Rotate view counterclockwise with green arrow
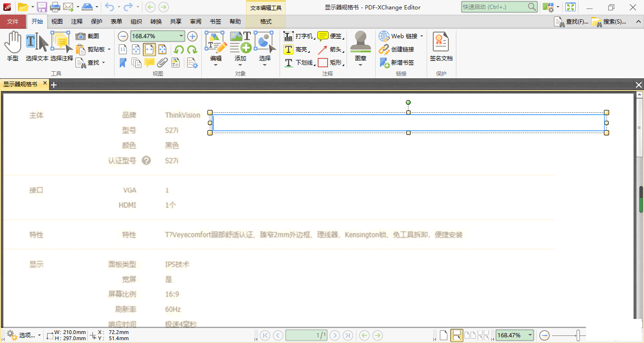 (x=179, y=50)
